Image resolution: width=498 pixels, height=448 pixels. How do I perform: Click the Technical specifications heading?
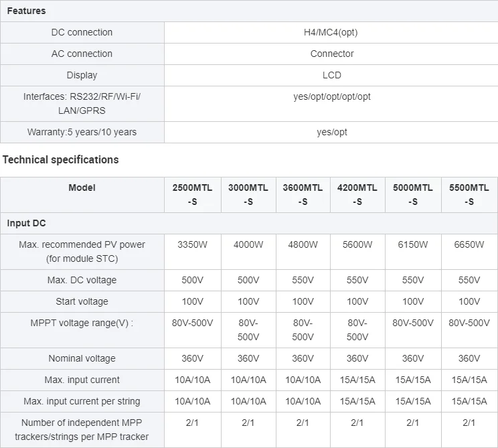coord(60,159)
